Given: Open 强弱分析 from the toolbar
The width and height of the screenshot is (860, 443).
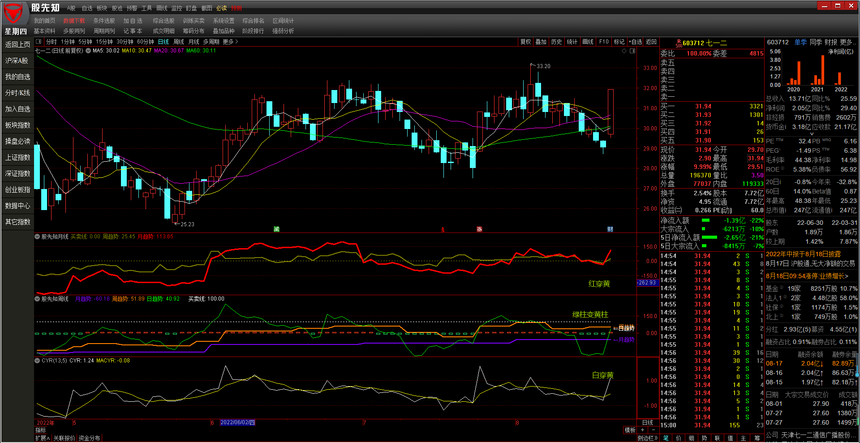Looking at the screenshot, I should (283, 31).
